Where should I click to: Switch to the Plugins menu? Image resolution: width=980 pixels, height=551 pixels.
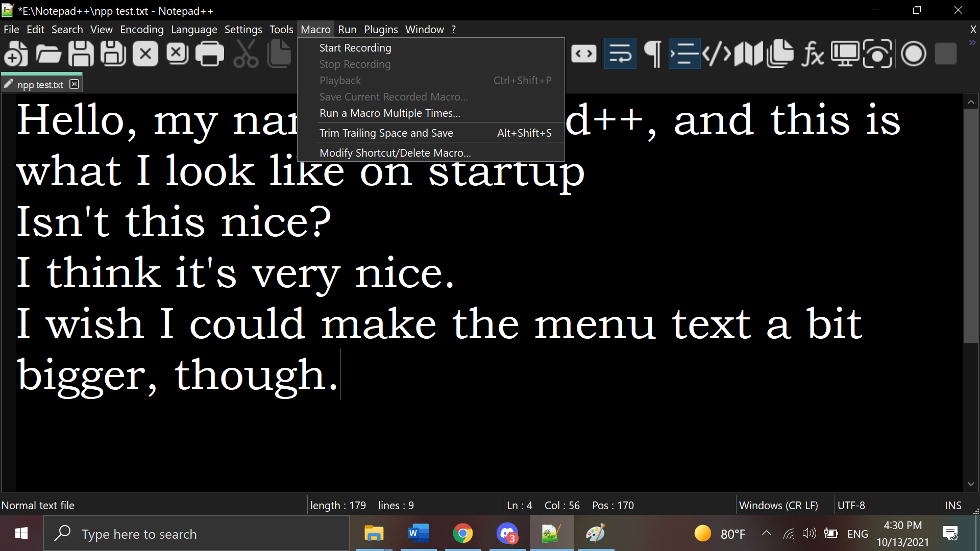click(380, 29)
